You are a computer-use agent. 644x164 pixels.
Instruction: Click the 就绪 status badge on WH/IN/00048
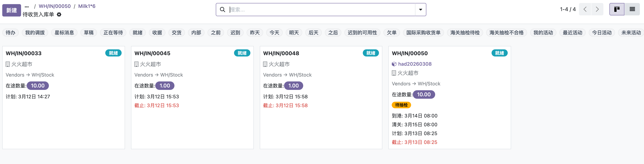(x=371, y=53)
